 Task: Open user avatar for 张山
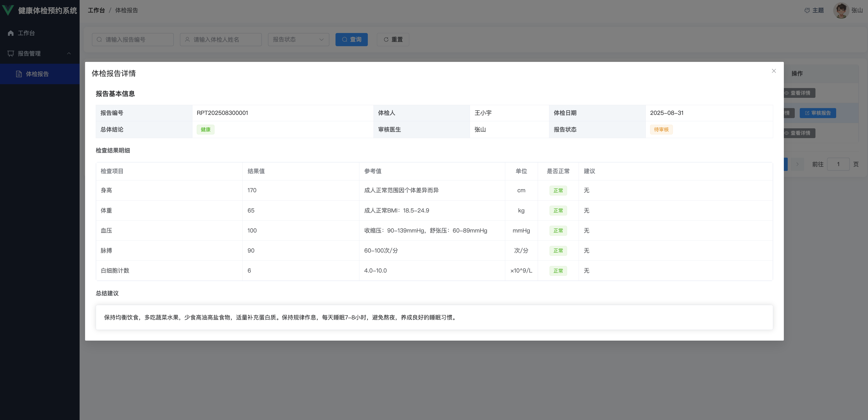841,10
